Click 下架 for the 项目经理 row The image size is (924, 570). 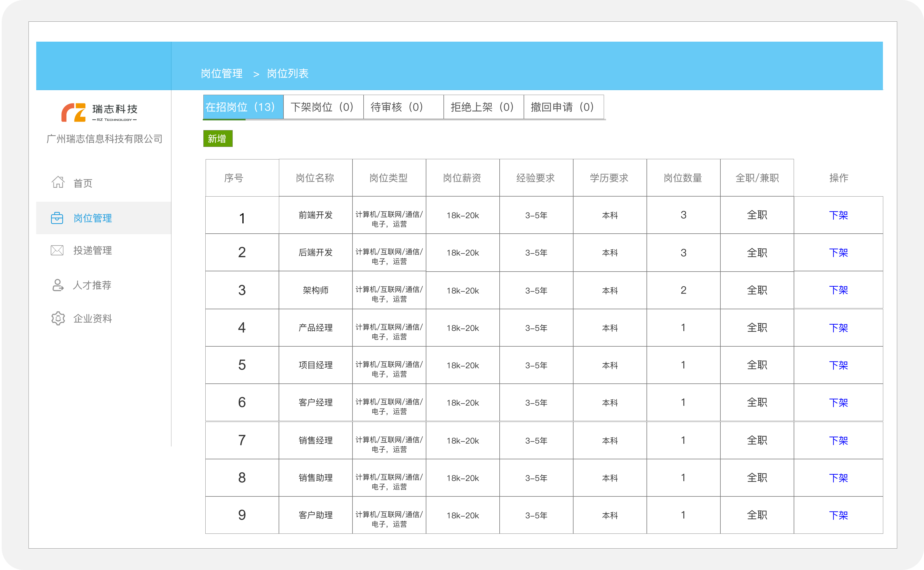coord(838,365)
